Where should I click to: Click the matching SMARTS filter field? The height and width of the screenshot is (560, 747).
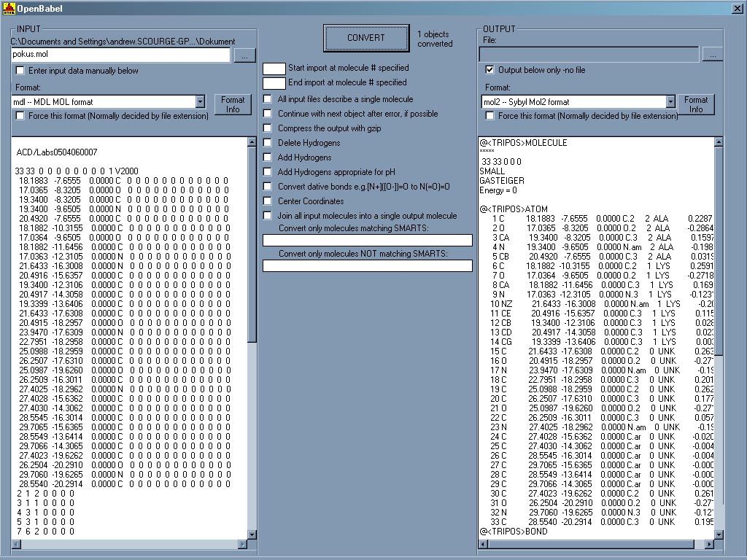(x=368, y=240)
